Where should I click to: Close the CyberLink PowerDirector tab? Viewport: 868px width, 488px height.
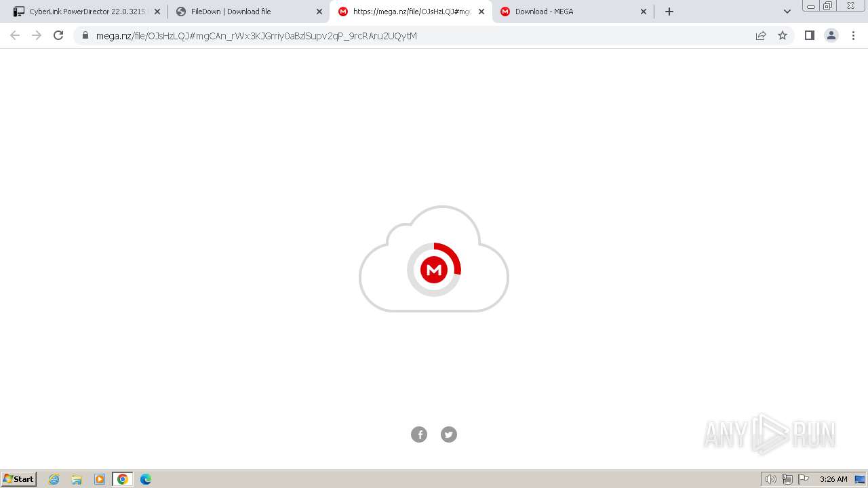point(157,12)
